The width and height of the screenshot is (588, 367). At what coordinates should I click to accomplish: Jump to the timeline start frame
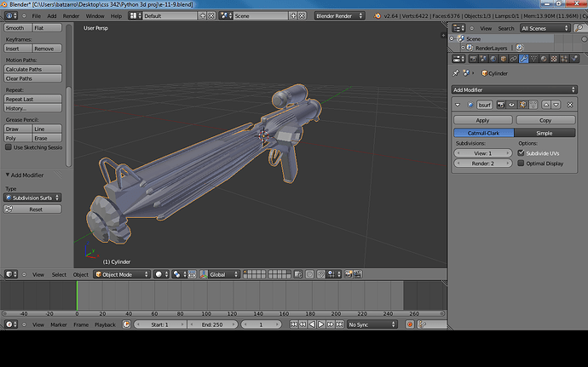(294, 324)
